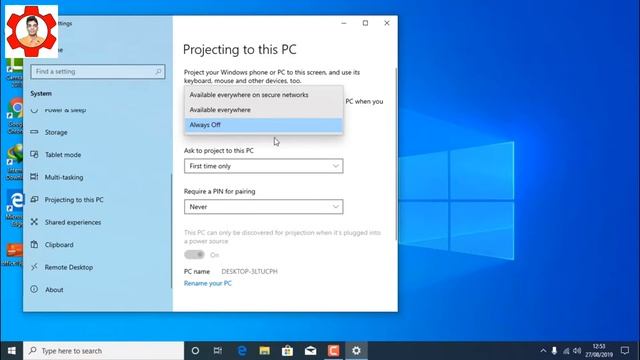The image size is (640, 360).
Task: Click the Settings gear on the taskbar
Action: pos(356,351)
